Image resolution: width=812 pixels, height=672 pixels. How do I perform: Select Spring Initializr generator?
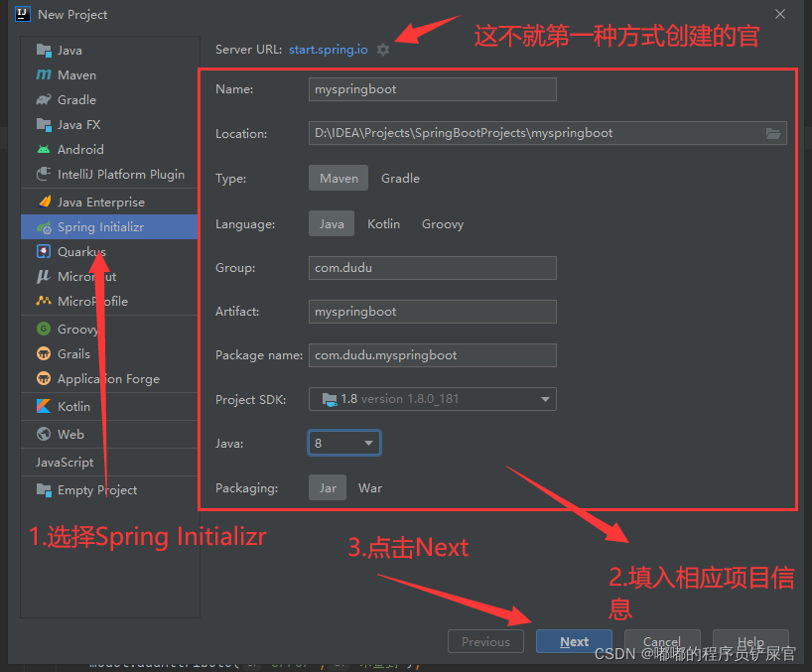pos(109,226)
